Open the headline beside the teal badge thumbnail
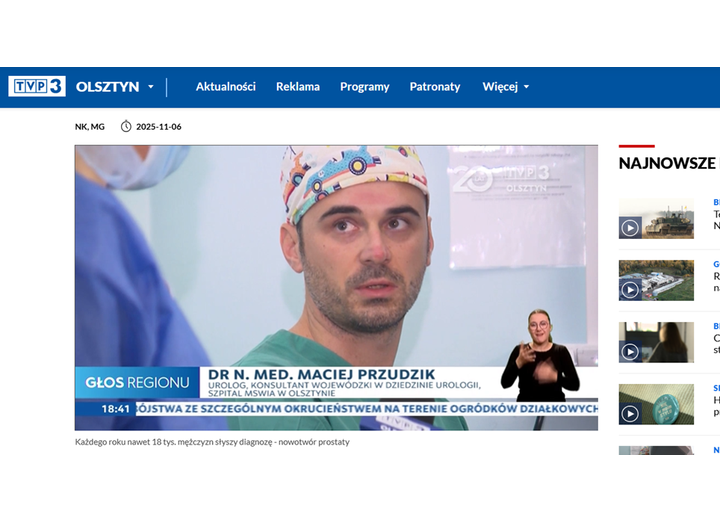This screenshot has width=720, height=522. point(715,400)
